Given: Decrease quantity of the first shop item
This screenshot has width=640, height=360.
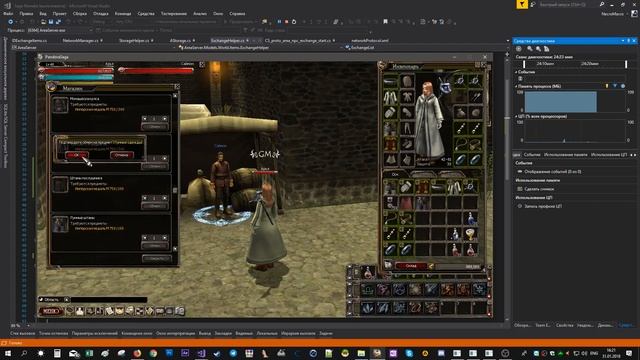Looking at the screenshot, I should (x=144, y=119).
